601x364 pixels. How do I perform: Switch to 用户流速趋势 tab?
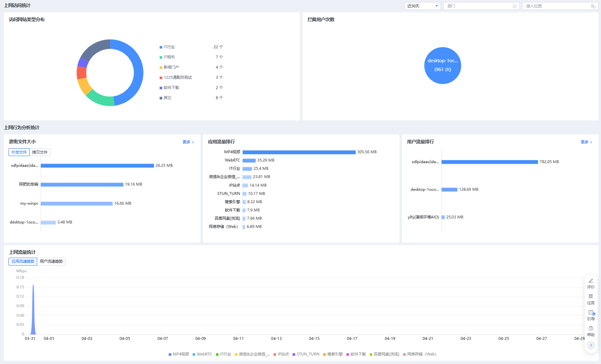tap(51, 262)
